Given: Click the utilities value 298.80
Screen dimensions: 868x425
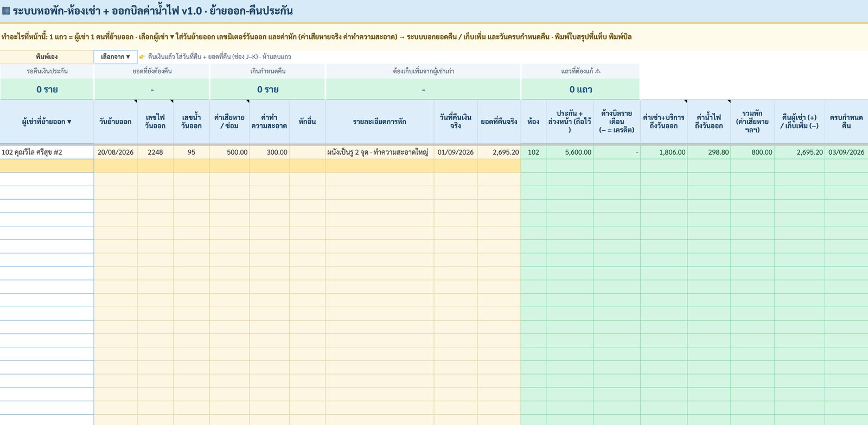Looking at the screenshot, I should point(709,153).
